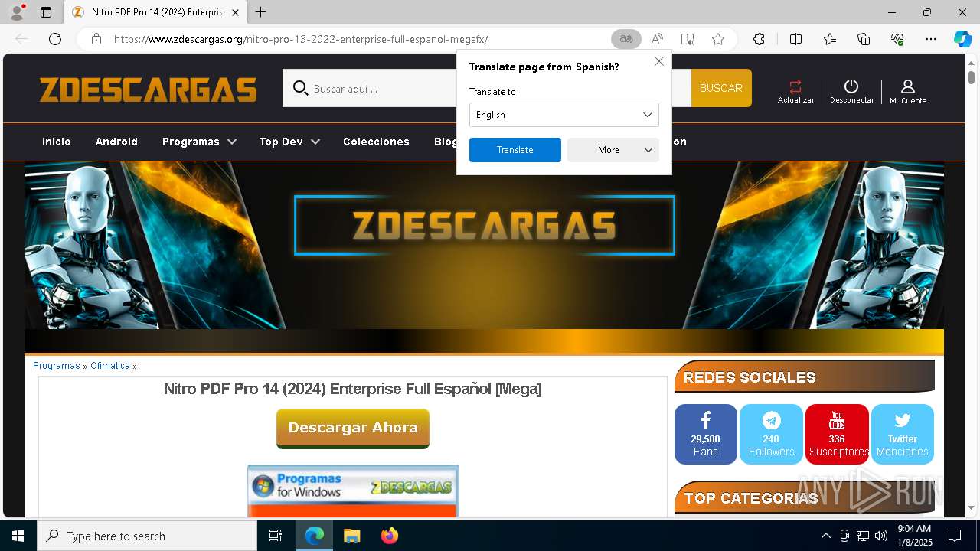
Task: Expand the More options dropdown
Action: [x=613, y=150]
